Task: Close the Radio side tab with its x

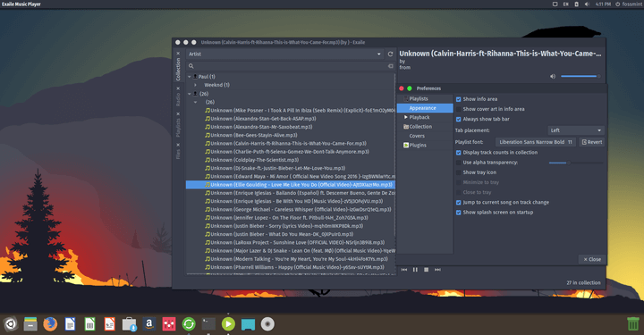Action: coord(178,88)
